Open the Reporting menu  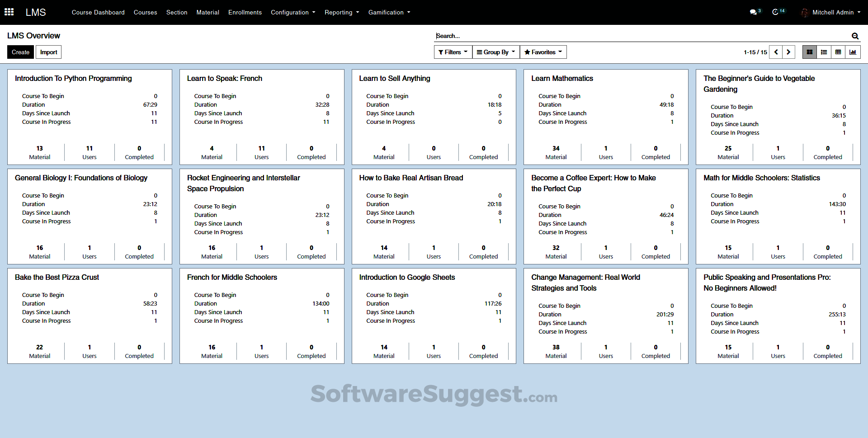[342, 12]
